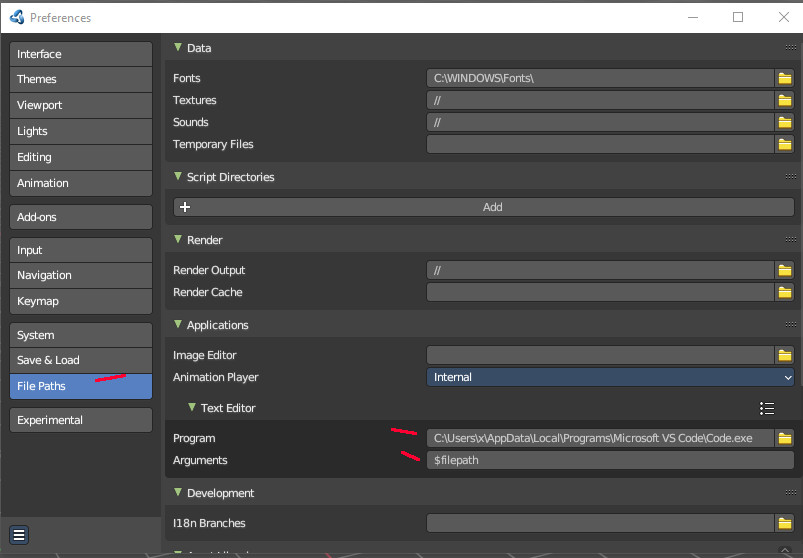Edit the Render Cache path field

click(600, 292)
